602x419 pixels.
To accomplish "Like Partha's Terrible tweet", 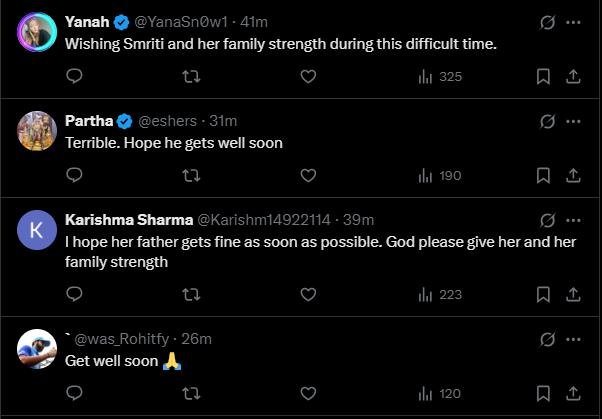I will pyautogui.click(x=308, y=175).
